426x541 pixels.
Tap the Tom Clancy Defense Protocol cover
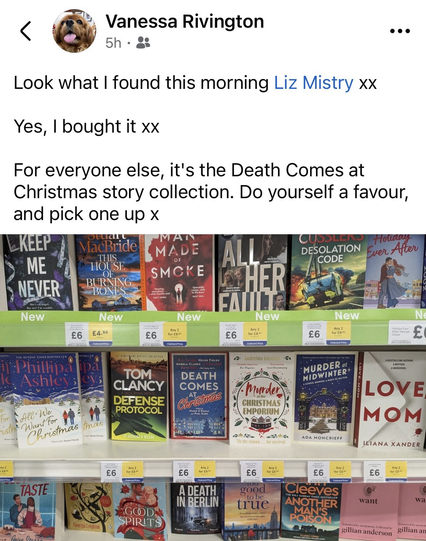(x=139, y=396)
